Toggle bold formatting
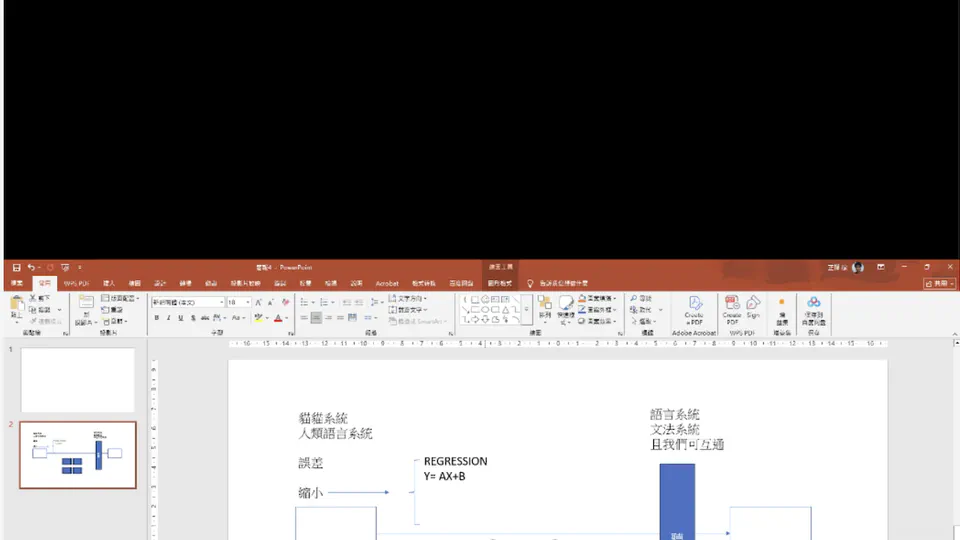Image resolution: width=960 pixels, height=540 pixels. coord(157,318)
